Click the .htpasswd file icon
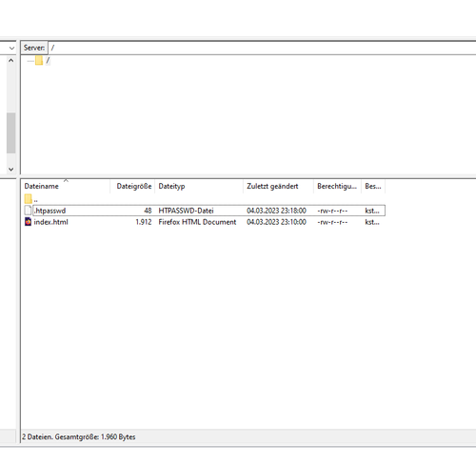476x465 pixels. (28, 211)
